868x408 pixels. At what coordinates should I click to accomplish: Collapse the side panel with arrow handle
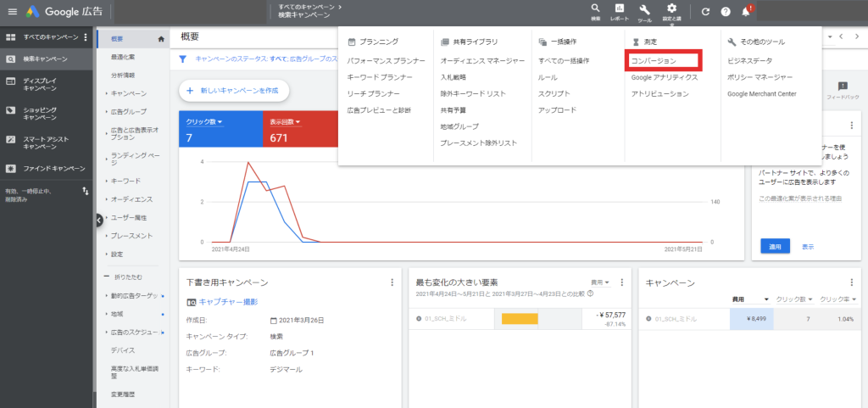(x=99, y=221)
